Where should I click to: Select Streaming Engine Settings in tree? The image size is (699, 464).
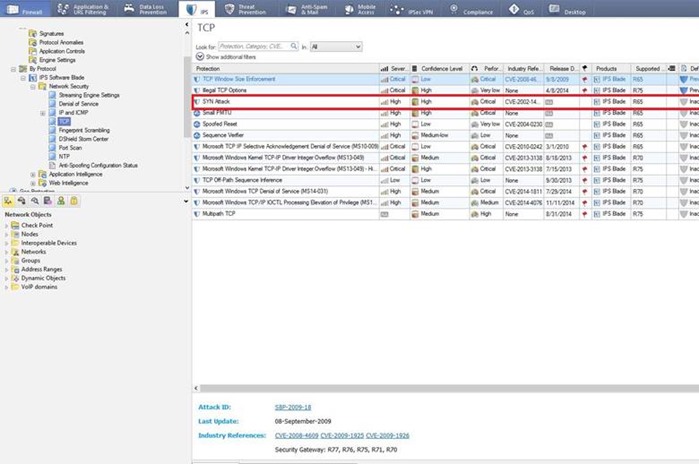click(89, 95)
